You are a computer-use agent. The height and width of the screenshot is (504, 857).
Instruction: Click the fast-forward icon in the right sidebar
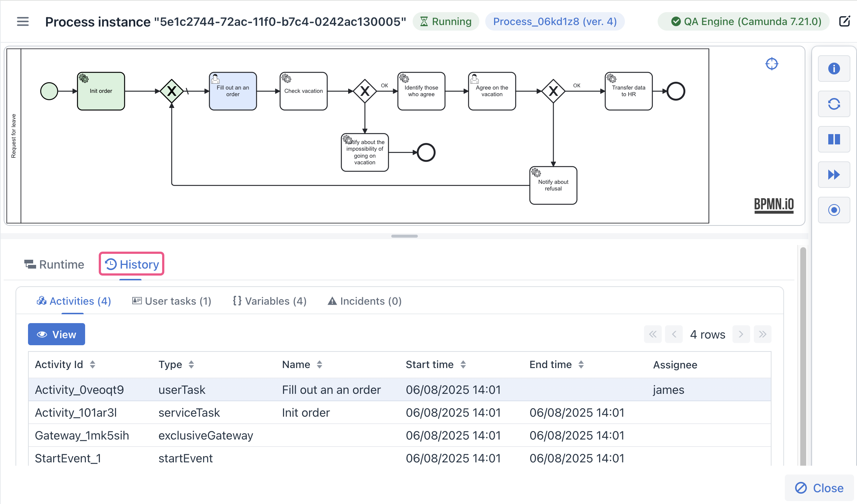(834, 175)
